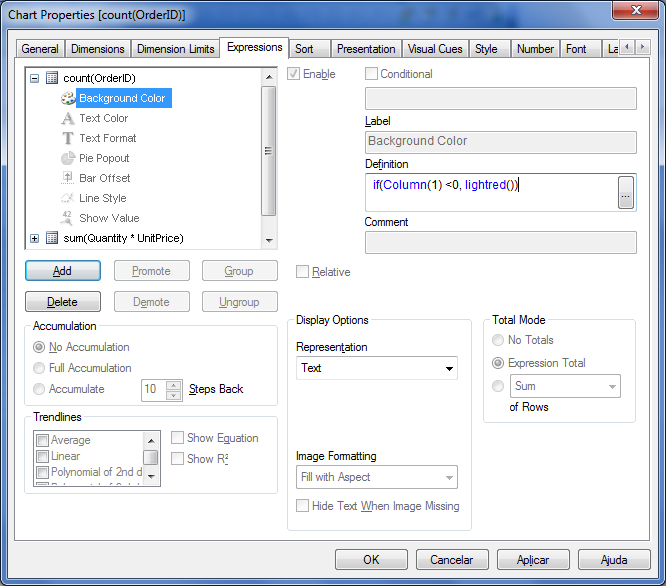Tick the Show Equation checkbox
The width and height of the screenshot is (666, 586).
[178, 438]
